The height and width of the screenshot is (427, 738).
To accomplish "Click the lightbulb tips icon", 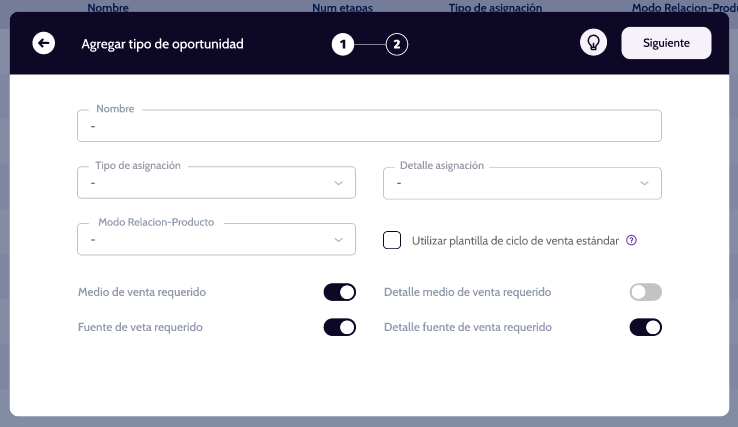I will click(x=594, y=44).
